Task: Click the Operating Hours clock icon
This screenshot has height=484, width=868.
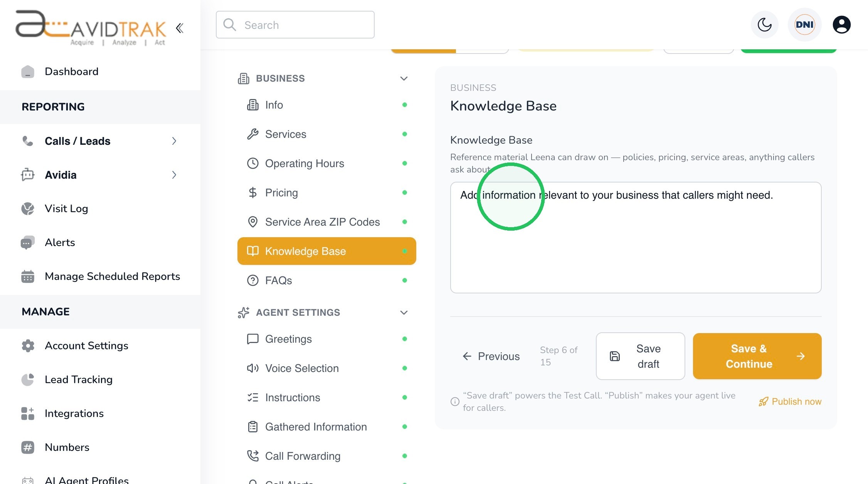Action: point(253,163)
